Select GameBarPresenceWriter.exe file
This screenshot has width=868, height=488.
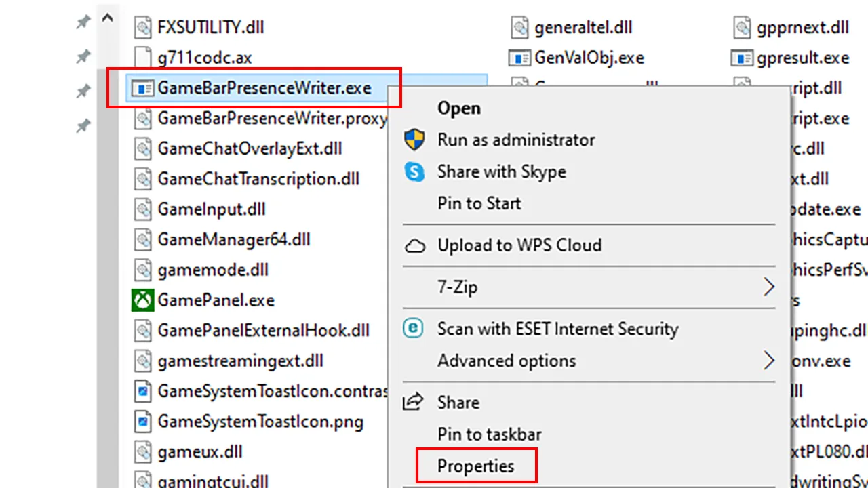(264, 88)
